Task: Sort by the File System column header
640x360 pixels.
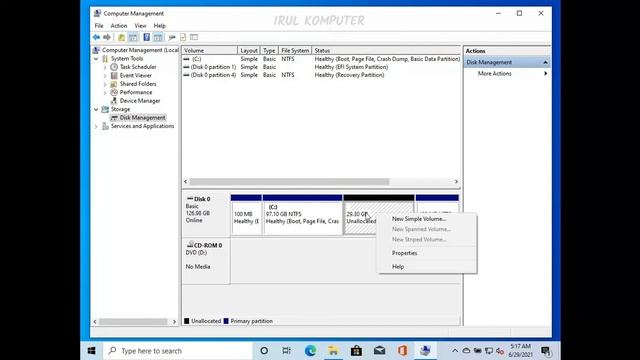Action: [x=295, y=51]
